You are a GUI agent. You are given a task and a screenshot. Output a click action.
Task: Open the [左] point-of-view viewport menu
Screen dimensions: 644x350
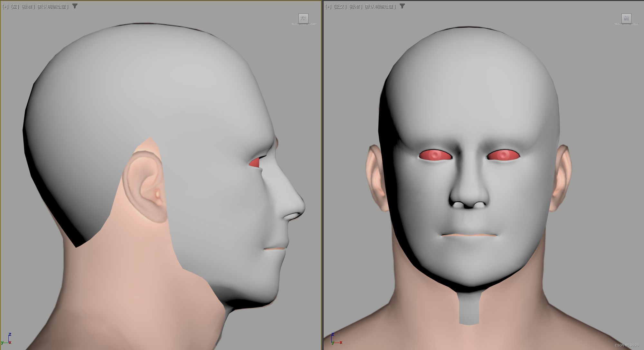15,6
